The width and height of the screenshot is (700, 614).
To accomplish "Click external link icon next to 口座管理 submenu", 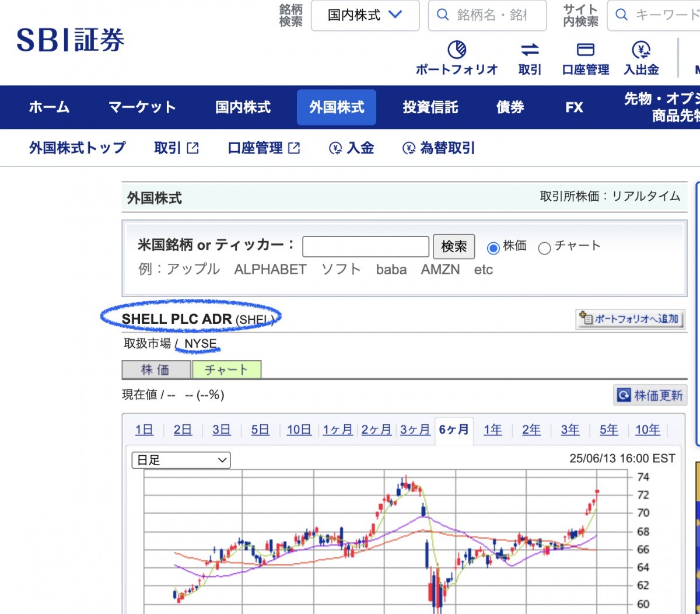I will [294, 148].
